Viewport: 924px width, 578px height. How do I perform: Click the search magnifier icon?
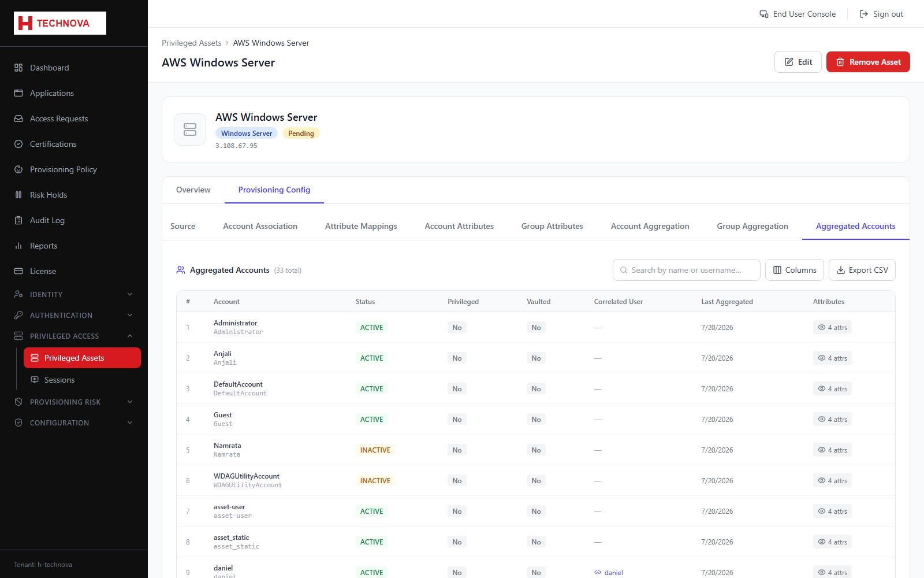tap(624, 270)
